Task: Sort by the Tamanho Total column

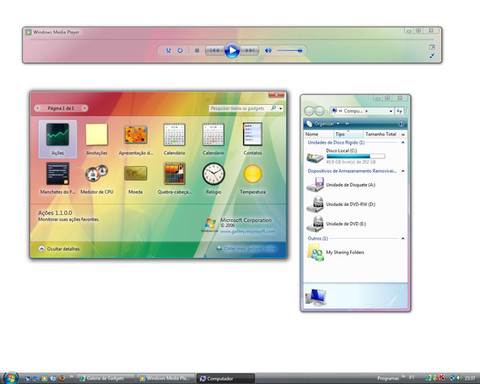Action: [x=381, y=134]
